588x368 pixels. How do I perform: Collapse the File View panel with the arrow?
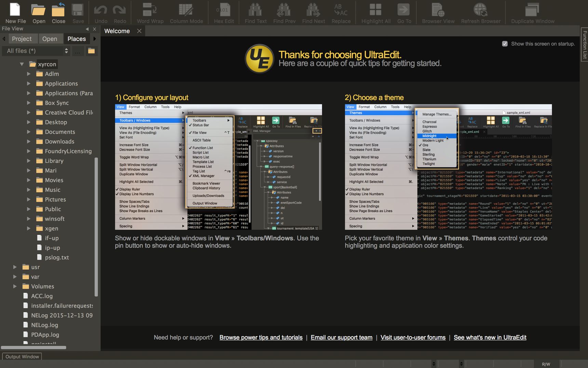pos(87,29)
